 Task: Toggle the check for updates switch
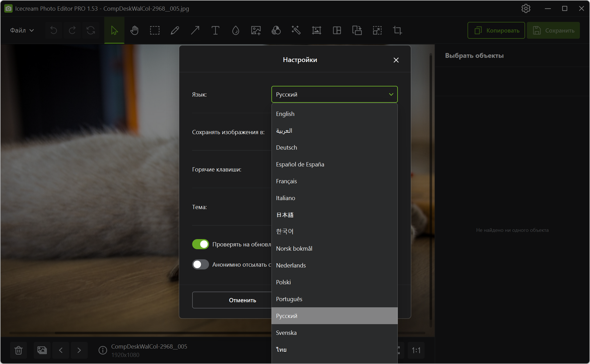[200, 244]
